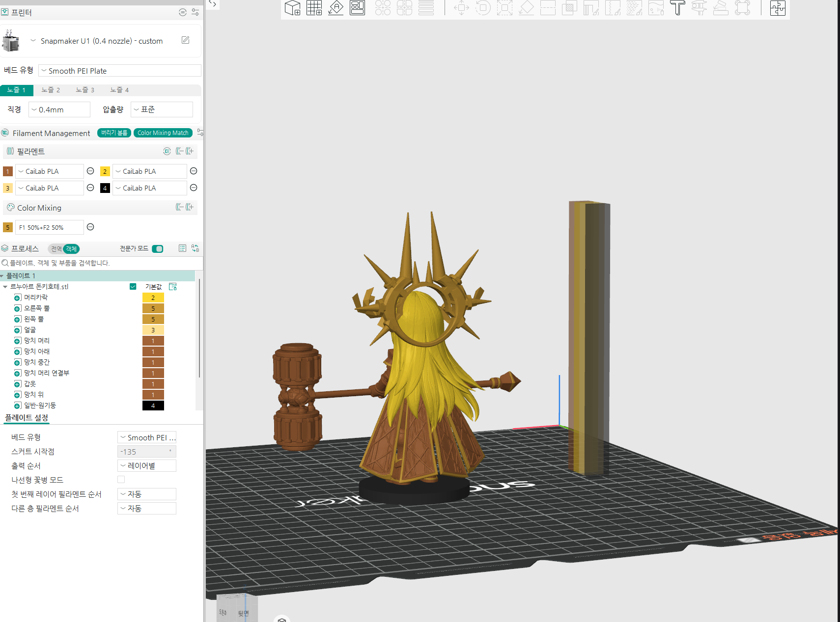Open nozzle 직경 0.4mm dropdown

coord(59,109)
